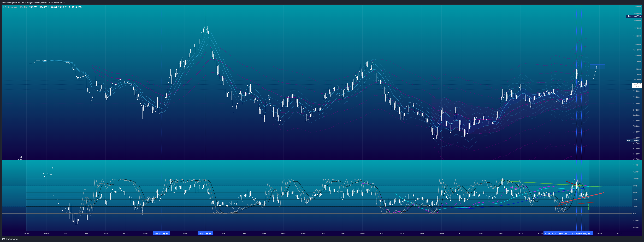Click the 1987 year label
This screenshot has height=242, width=644.
click(x=224, y=233)
